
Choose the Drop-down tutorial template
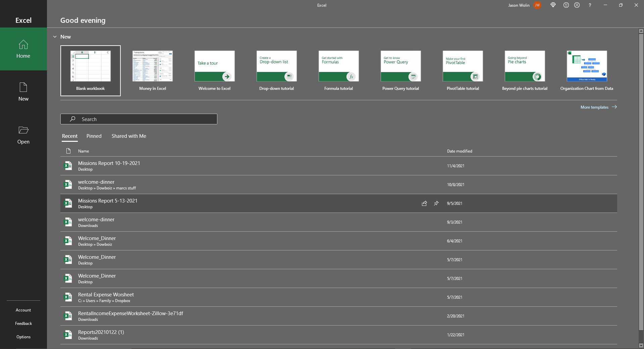tap(277, 71)
